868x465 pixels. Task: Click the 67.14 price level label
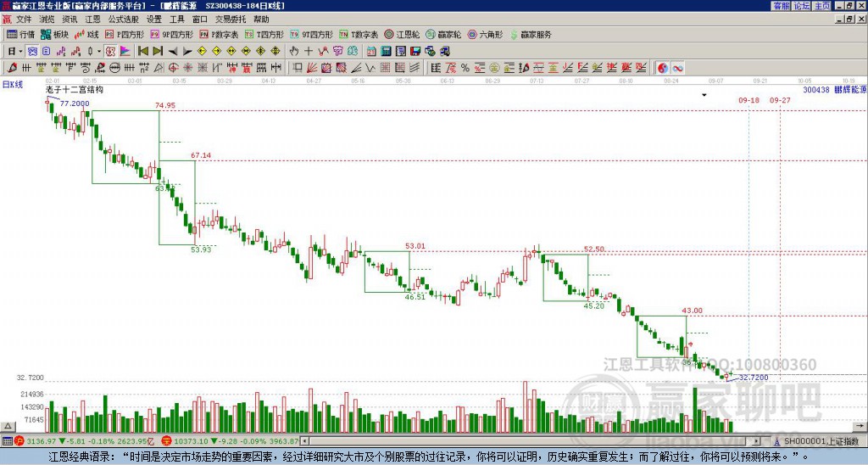201,155
